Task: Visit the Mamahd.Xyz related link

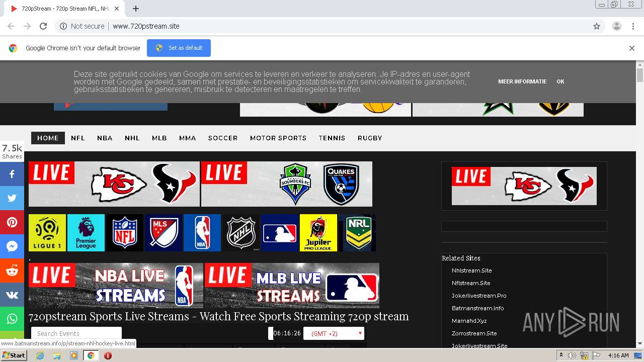Action: pyautogui.click(x=469, y=321)
